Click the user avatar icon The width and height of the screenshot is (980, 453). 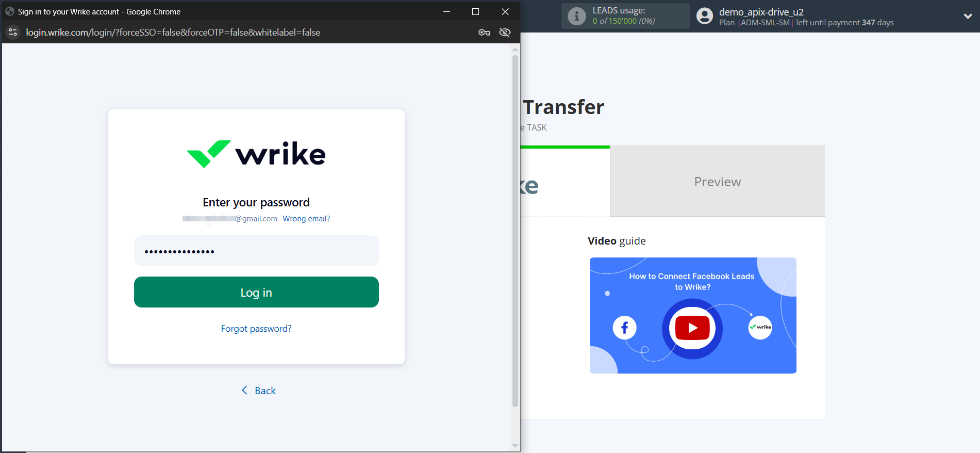point(704,17)
